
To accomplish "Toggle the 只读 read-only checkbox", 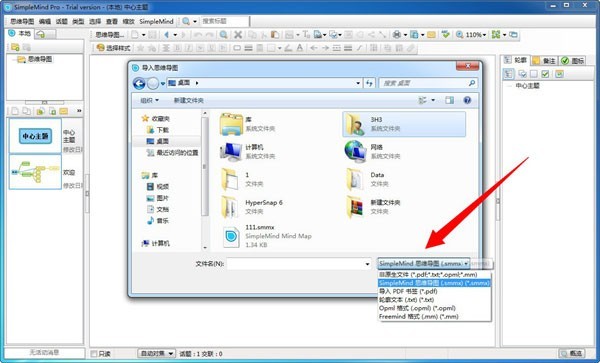I will 94,354.
